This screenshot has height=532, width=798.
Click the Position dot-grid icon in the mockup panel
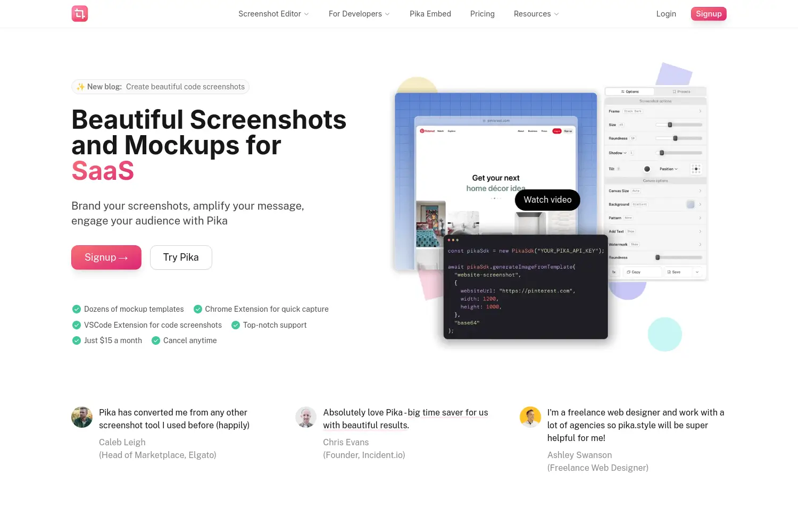click(x=696, y=169)
